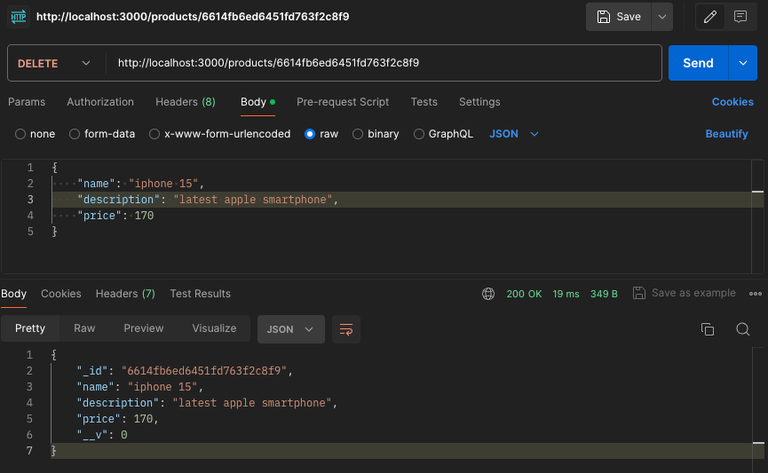Viewport: 768px width, 473px height.
Task: Click the Cookies link
Action: click(x=732, y=102)
